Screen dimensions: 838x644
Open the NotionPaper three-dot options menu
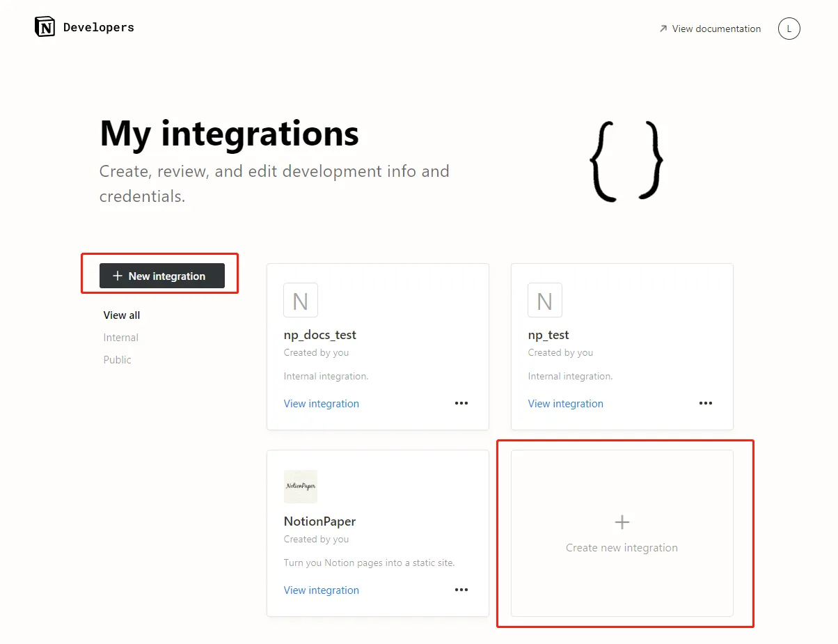pyautogui.click(x=461, y=590)
